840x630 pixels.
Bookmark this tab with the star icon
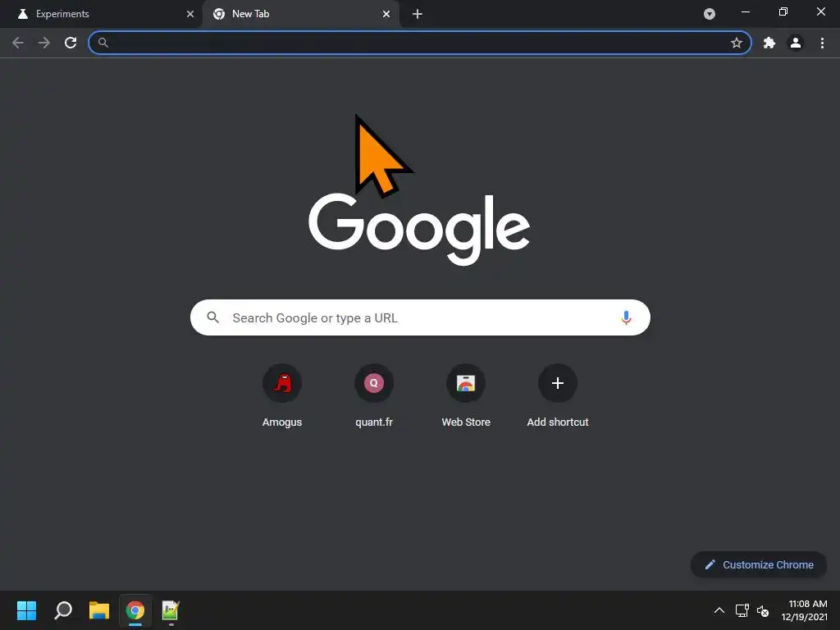pyautogui.click(x=737, y=43)
